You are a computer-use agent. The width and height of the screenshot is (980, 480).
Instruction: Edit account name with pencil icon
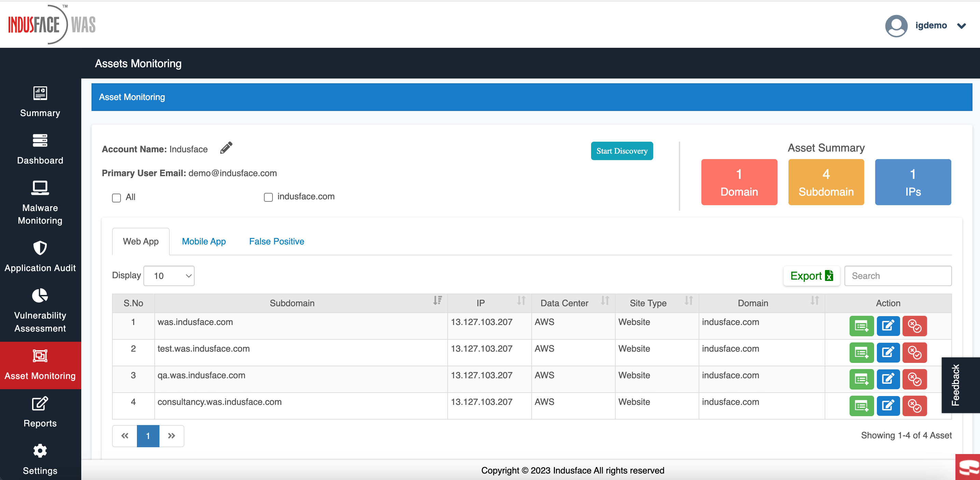226,148
